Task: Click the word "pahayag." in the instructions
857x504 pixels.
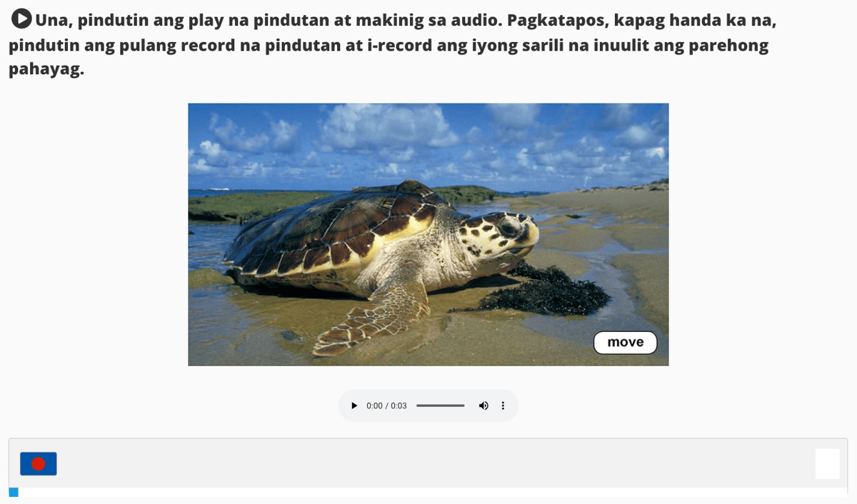Action: pos(46,70)
